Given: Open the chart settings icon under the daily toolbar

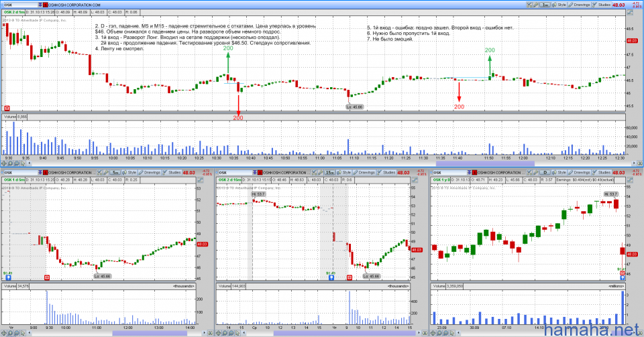Looking at the screenshot, I should click(630, 180).
